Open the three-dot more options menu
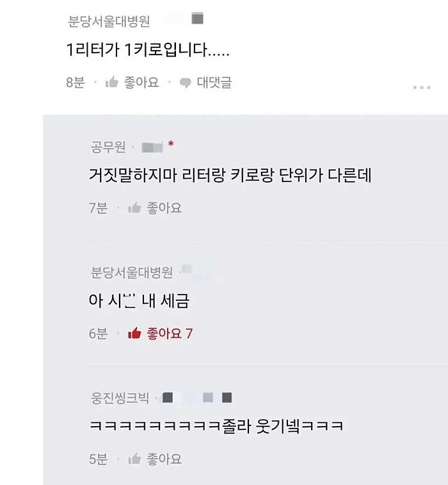 tap(422, 88)
